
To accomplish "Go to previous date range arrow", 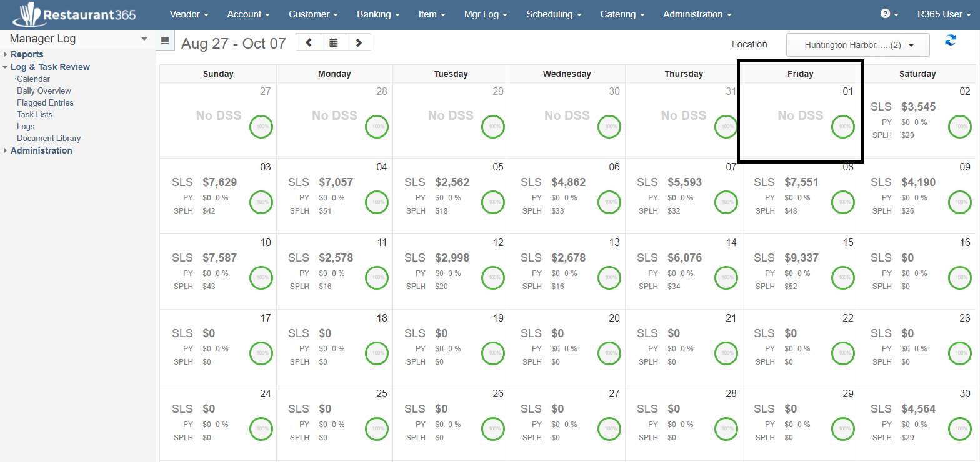I will 308,42.
